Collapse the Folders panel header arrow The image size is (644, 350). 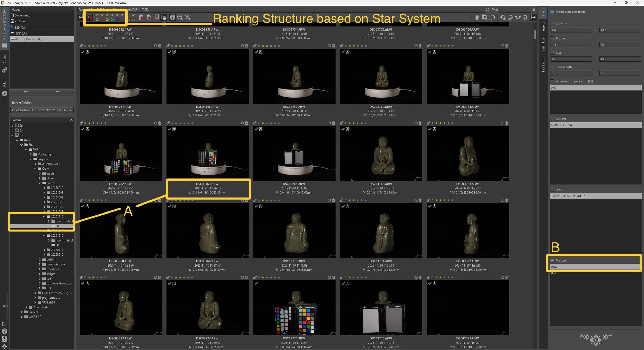click(71, 120)
